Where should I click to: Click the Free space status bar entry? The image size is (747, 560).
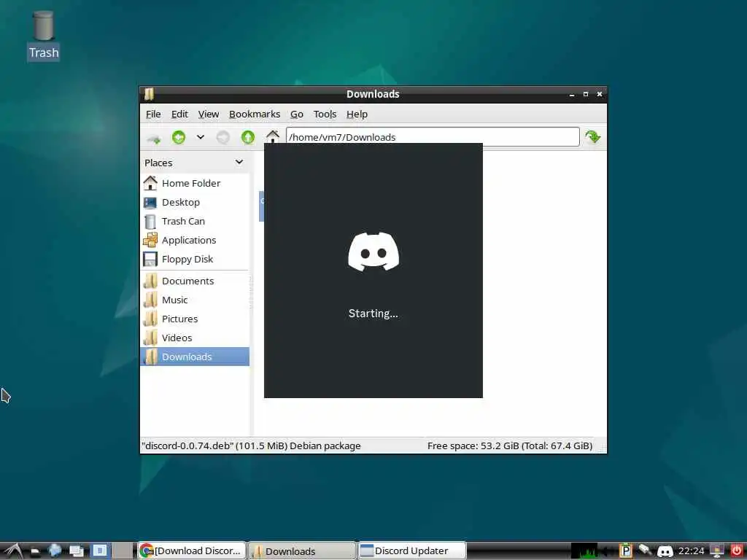coord(510,446)
